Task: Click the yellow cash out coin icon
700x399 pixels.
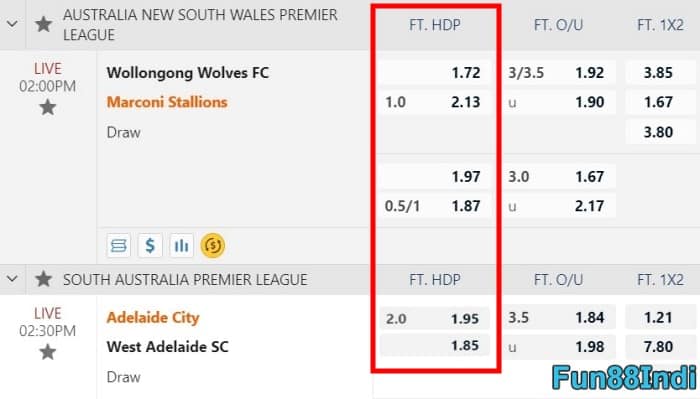Action: tap(212, 245)
